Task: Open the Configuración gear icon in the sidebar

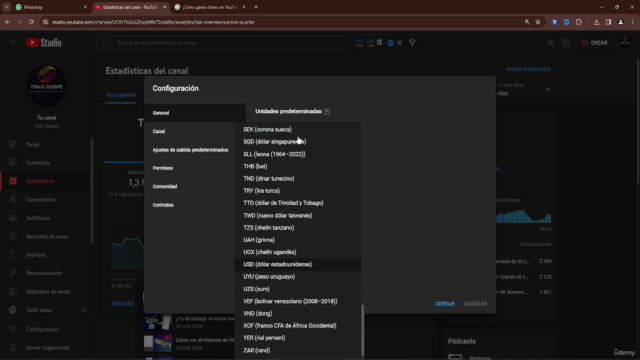Action: click(13, 329)
